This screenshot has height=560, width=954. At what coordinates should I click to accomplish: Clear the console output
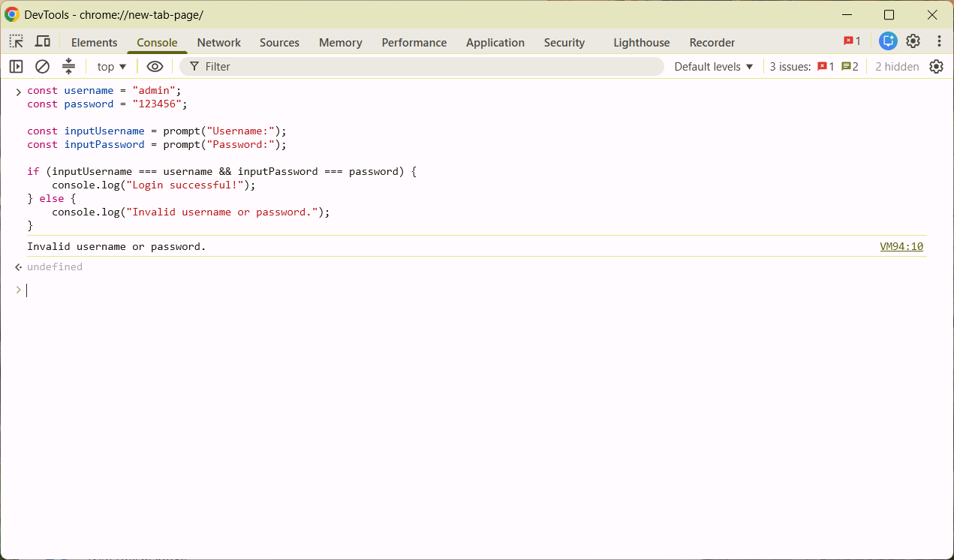[x=43, y=66]
